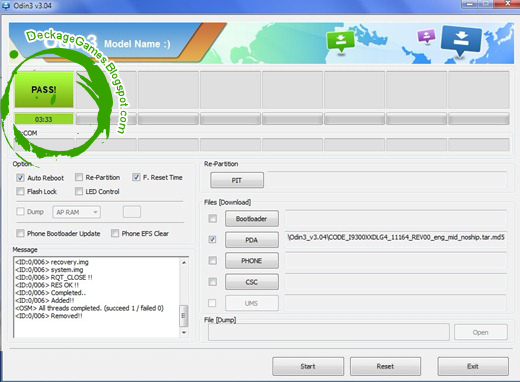This screenshot has width=520, height=382.
Task: Click the PIT file path field
Action: (387, 180)
